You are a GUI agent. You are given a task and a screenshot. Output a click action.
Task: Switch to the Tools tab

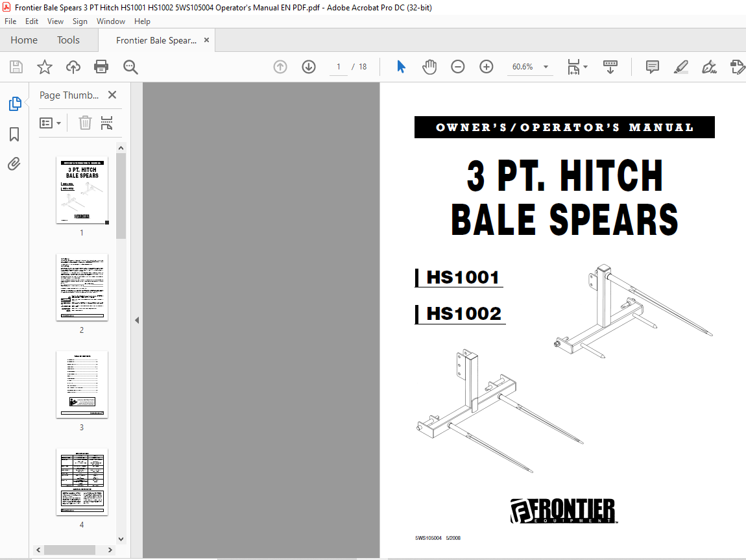[x=69, y=40]
